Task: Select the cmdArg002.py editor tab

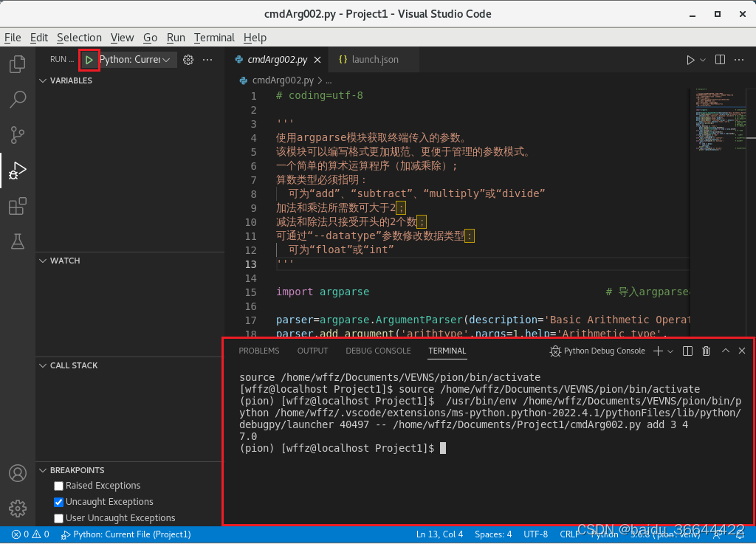Action: pyautogui.click(x=277, y=60)
